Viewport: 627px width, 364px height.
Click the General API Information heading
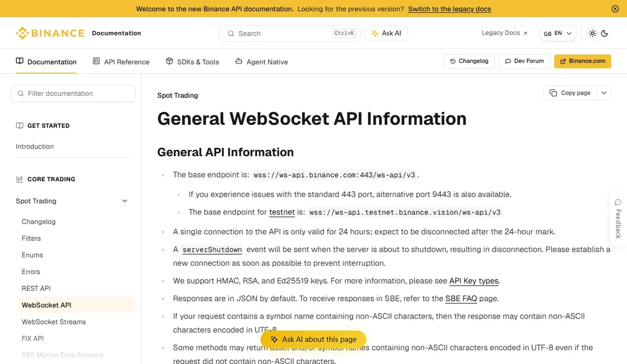tap(226, 152)
